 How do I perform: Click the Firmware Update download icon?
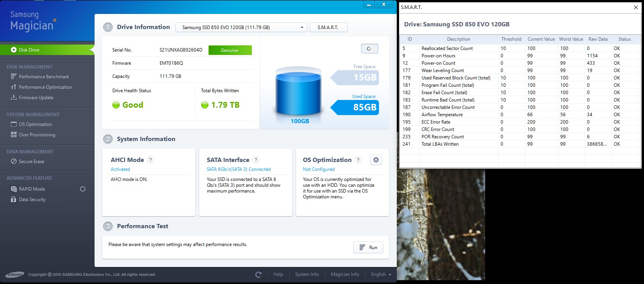click(14, 98)
